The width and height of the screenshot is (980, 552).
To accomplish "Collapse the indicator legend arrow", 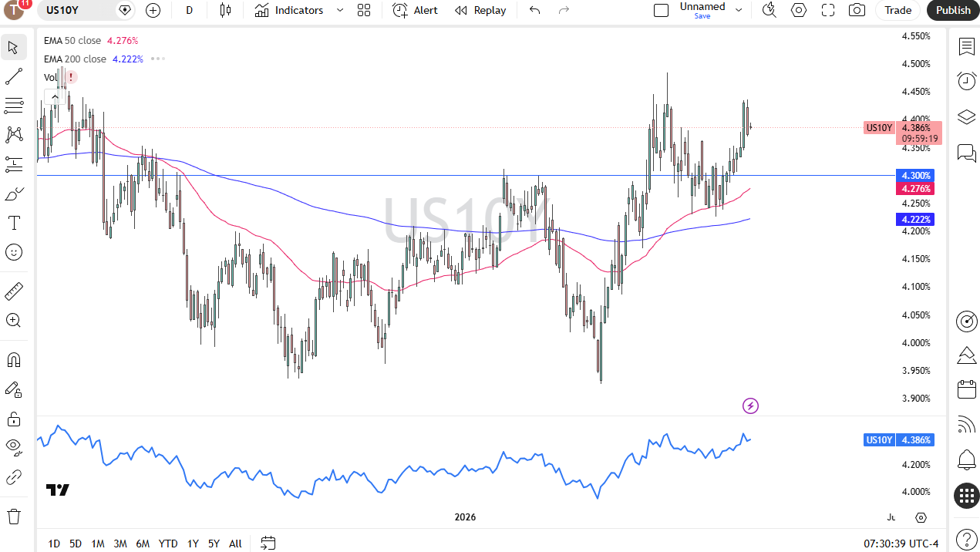I will tap(55, 97).
